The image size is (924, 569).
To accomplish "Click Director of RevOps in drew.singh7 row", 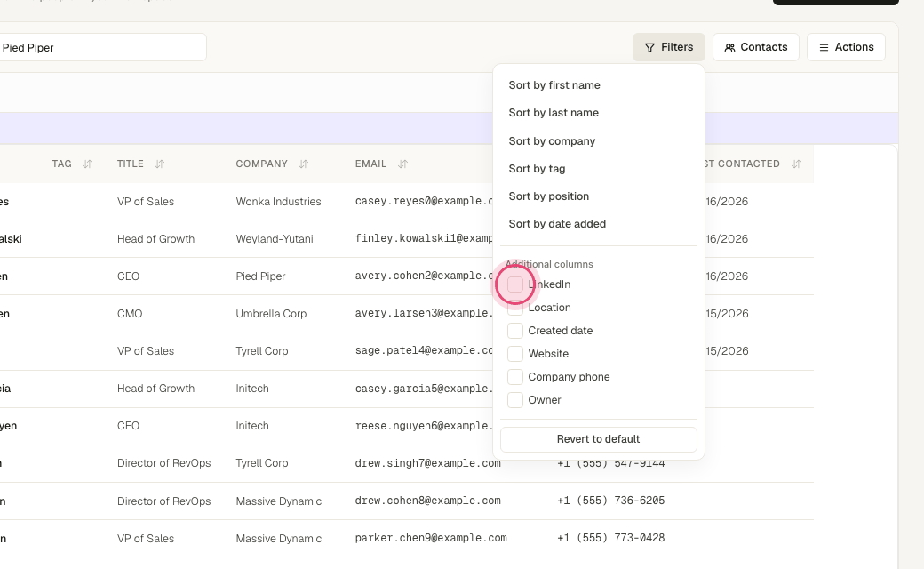I will (x=163, y=463).
